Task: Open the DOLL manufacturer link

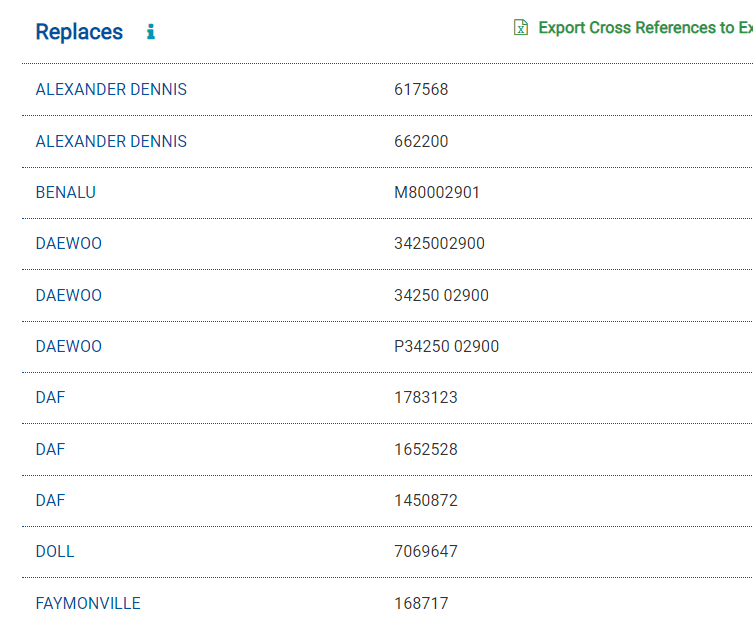Action: pyautogui.click(x=55, y=551)
